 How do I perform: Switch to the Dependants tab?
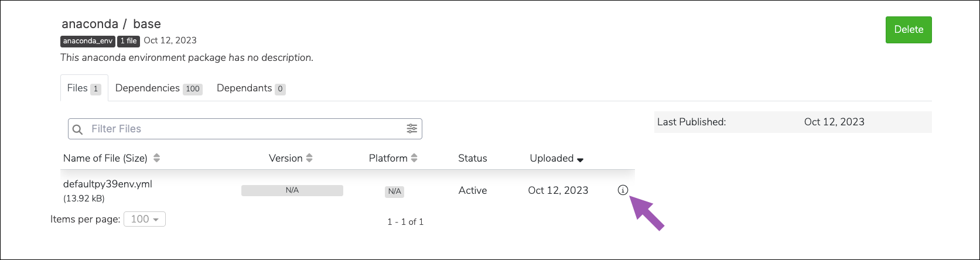click(251, 88)
